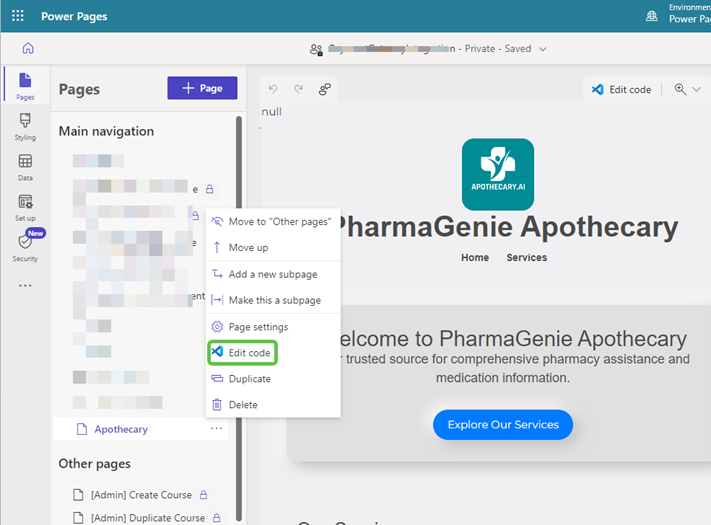Click the link/share icon in toolbar
The height and width of the screenshot is (525, 711).
click(x=325, y=89)
